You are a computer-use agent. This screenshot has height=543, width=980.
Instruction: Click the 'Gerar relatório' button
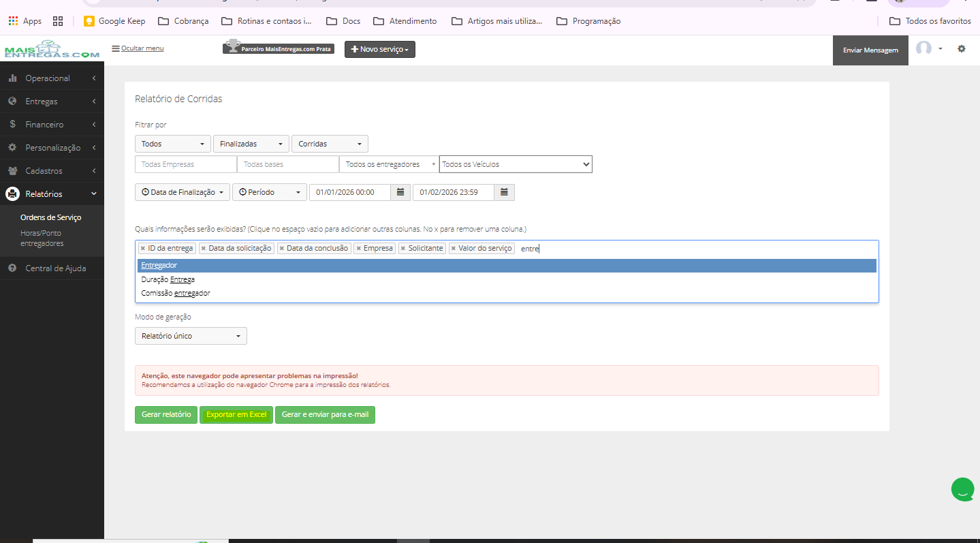pos(166,415)
